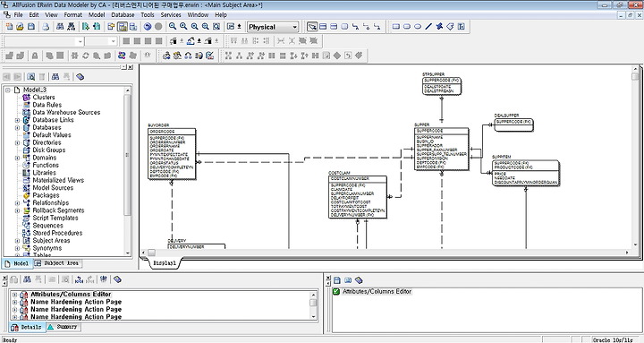Expand the Database Links tree node
644x343 pixels.
click(x=17, y=120)
